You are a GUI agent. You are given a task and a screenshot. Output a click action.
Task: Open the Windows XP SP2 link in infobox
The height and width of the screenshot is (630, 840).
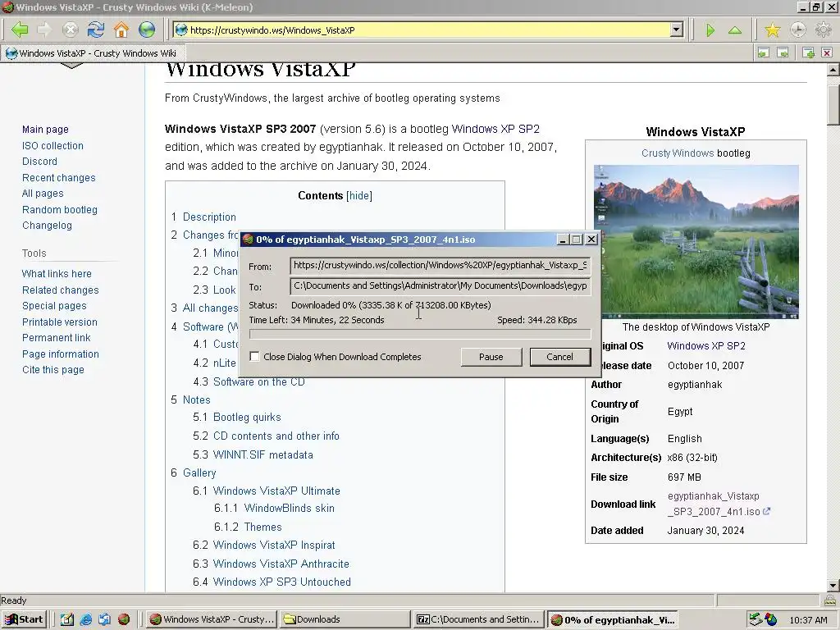706,346
